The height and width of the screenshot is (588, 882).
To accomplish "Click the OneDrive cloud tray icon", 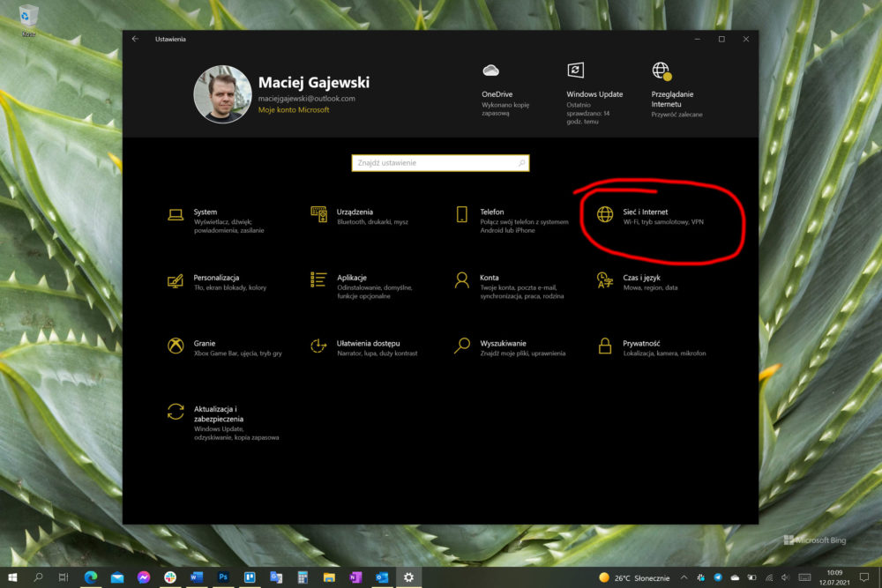I will [x=735, y=577].
